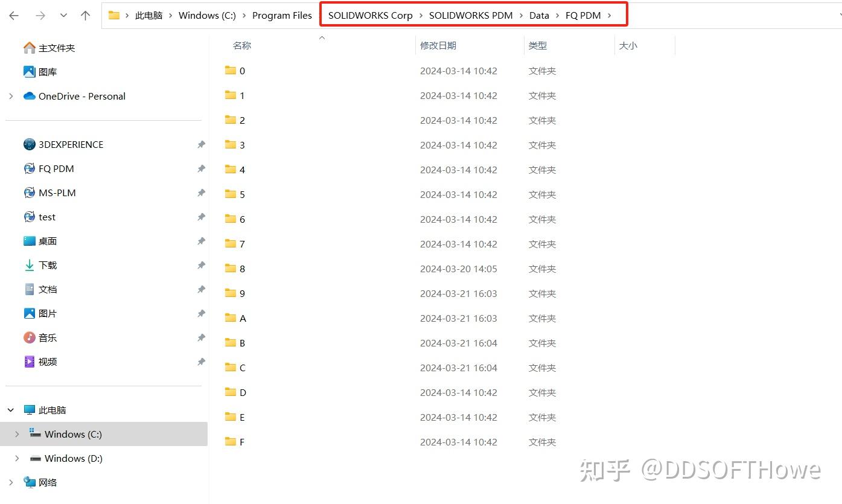The width and height of the screenshot is (842, 504).
Task: Open recent locations dropdown arrow
Action: [x=63, y=16]
